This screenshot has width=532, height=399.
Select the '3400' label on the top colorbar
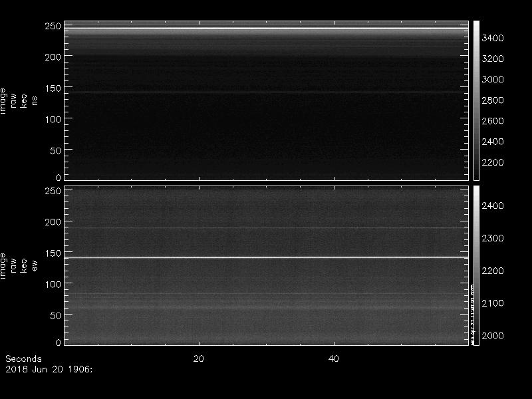click(x=493, y=38)
